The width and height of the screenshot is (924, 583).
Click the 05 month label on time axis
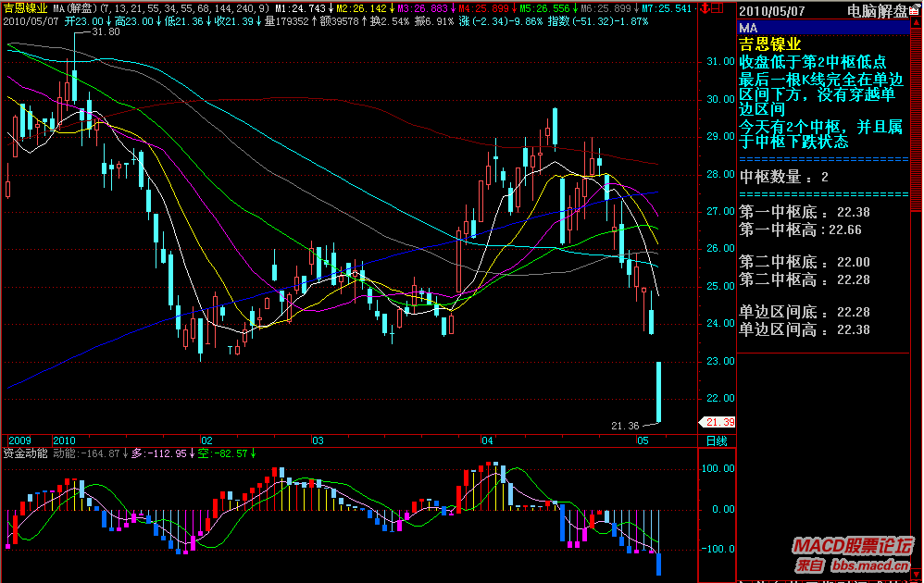pyautogui.click(x=643, y=441)
